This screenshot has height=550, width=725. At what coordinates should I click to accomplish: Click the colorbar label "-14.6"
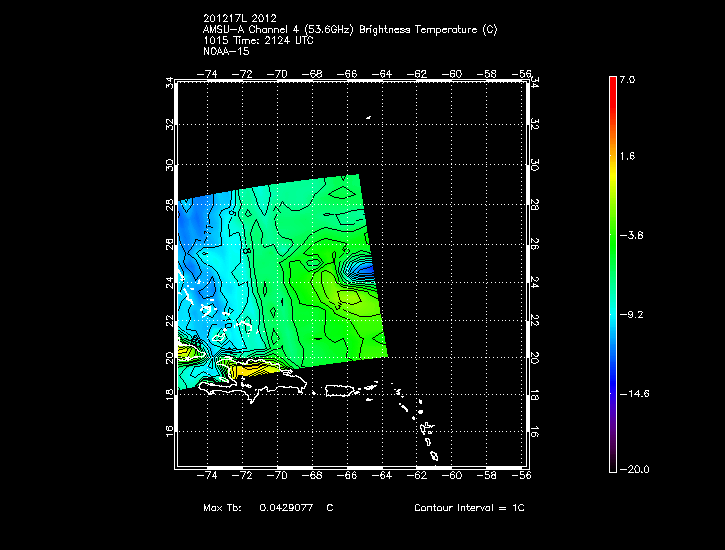click(634, 393)
